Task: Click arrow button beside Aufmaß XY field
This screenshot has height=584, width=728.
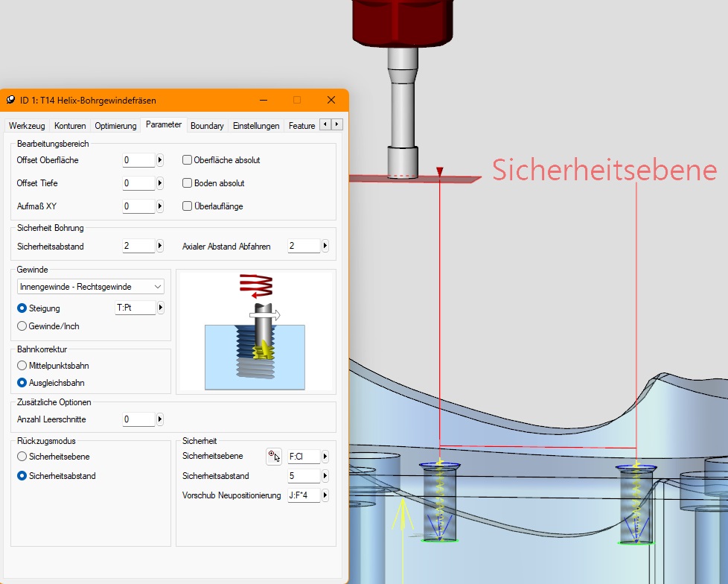Action: [160, 206]
